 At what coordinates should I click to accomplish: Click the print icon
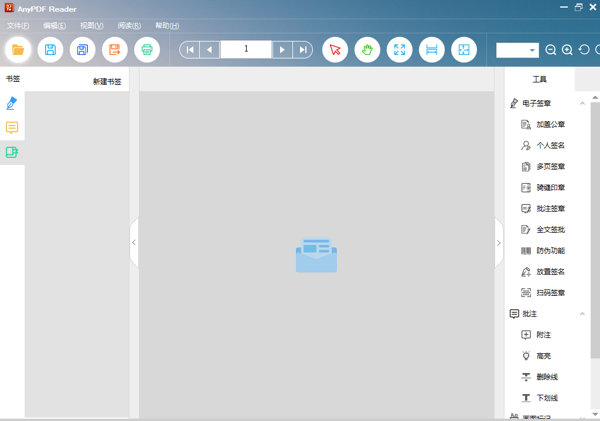tap(147, 50)
